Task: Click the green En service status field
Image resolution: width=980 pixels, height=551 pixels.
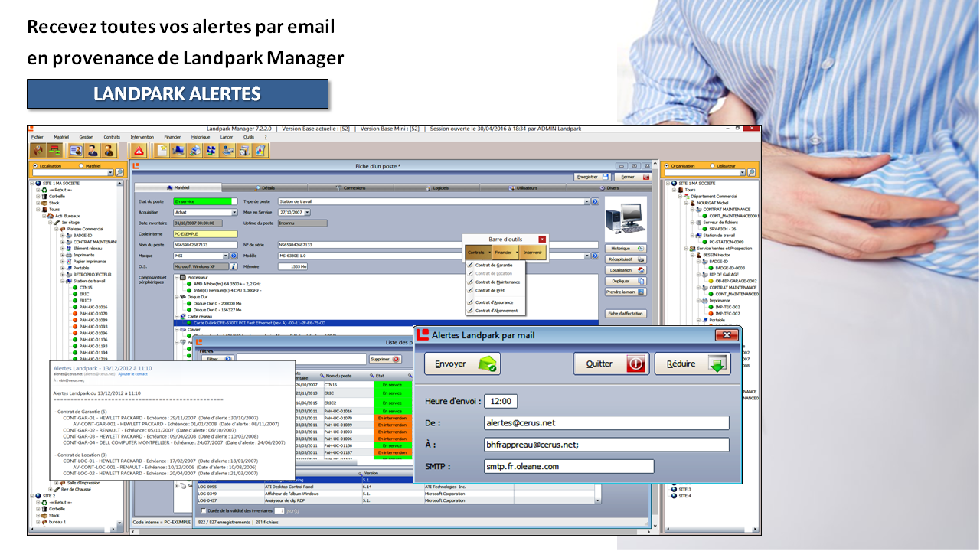Action: point(206,201)
